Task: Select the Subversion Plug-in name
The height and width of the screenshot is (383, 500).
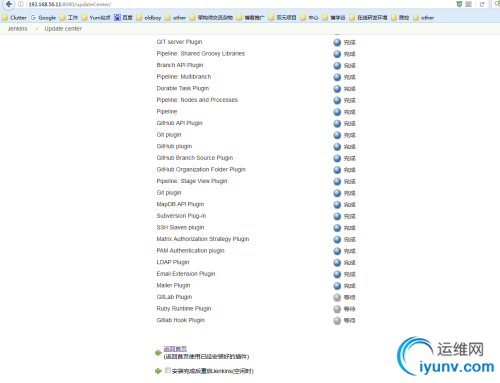Action: (x=181, y=216)
